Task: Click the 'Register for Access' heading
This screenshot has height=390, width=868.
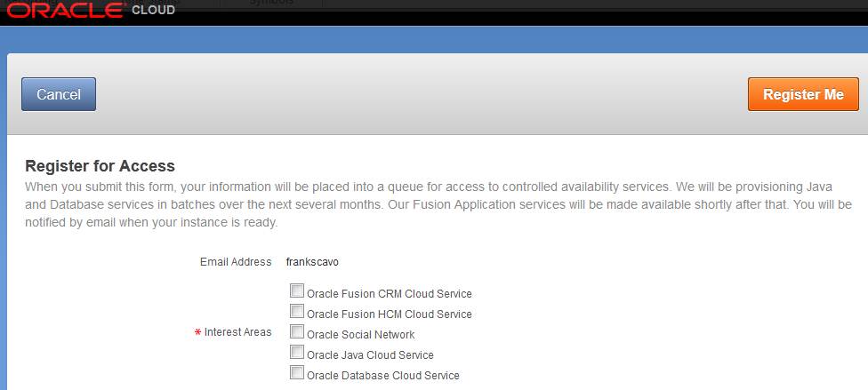Action: click(100, 166)
